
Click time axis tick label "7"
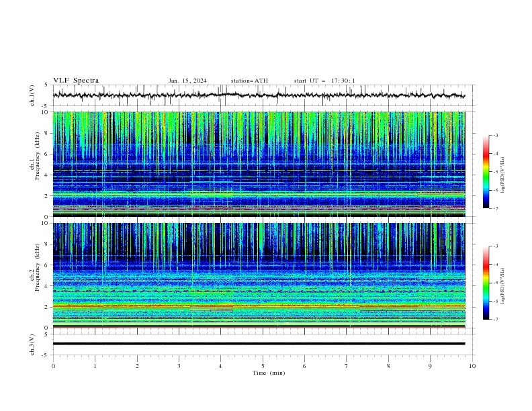pyautogui.click(x=347, y=366)
